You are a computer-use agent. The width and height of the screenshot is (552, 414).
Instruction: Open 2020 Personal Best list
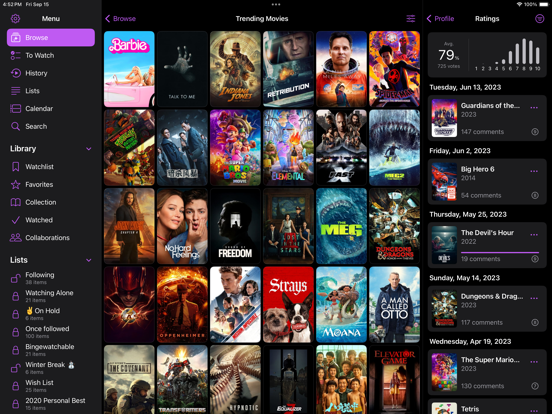click(x=51, y=403)
